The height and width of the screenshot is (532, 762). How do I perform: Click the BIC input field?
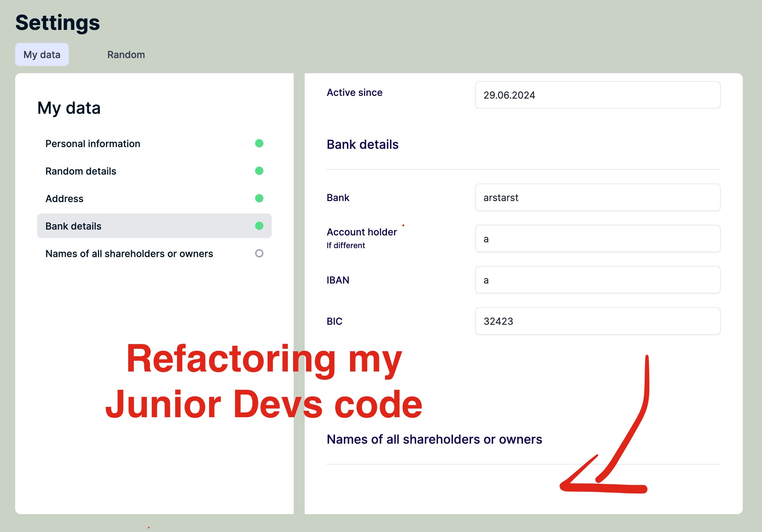[598, 321]
